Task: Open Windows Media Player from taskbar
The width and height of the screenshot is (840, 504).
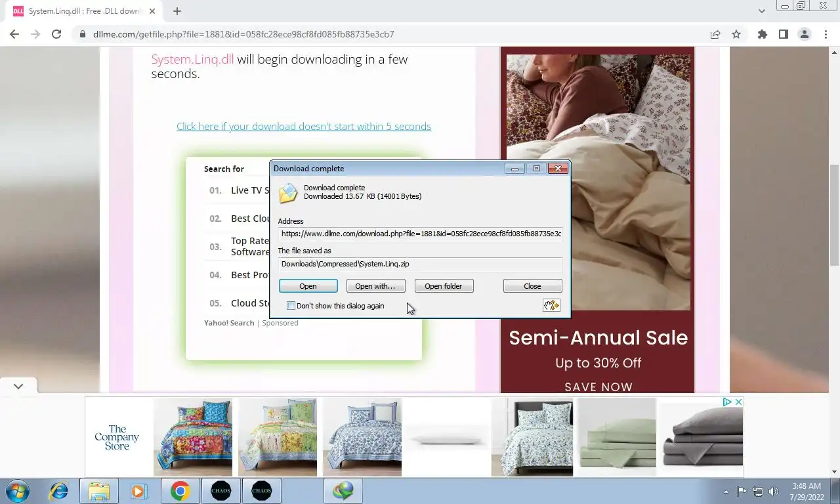Action: 138,491
